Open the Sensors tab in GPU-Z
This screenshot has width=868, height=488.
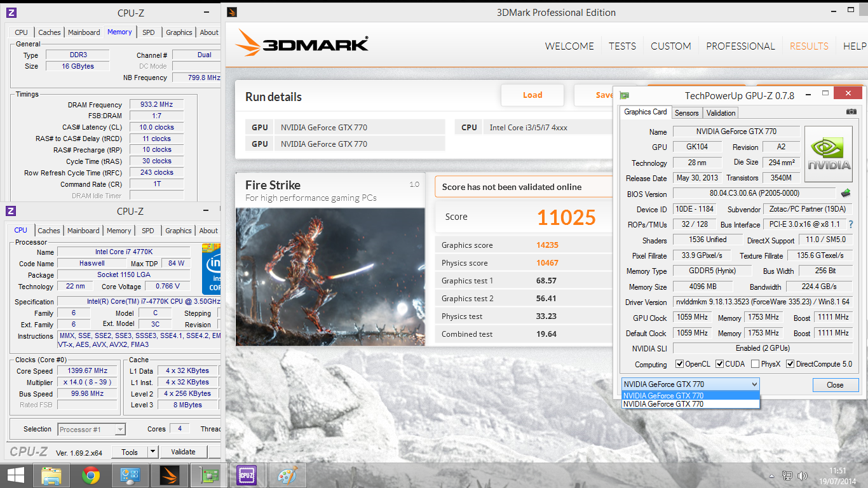686,113
